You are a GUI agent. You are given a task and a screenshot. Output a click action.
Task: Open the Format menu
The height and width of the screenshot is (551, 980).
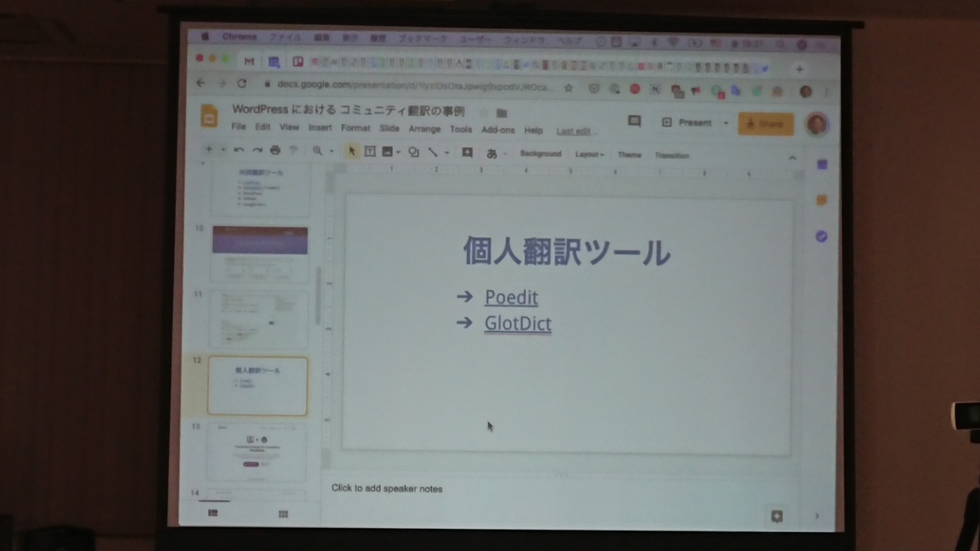tap(355, 128)
